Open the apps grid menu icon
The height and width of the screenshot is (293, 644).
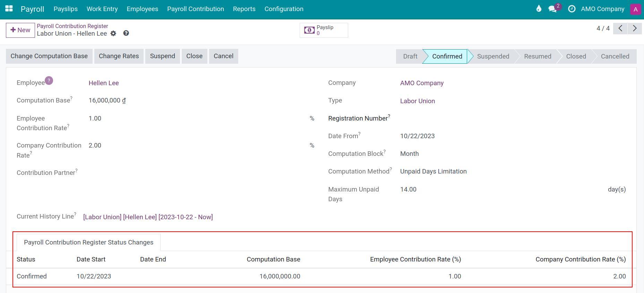click(x=9, y=9)
